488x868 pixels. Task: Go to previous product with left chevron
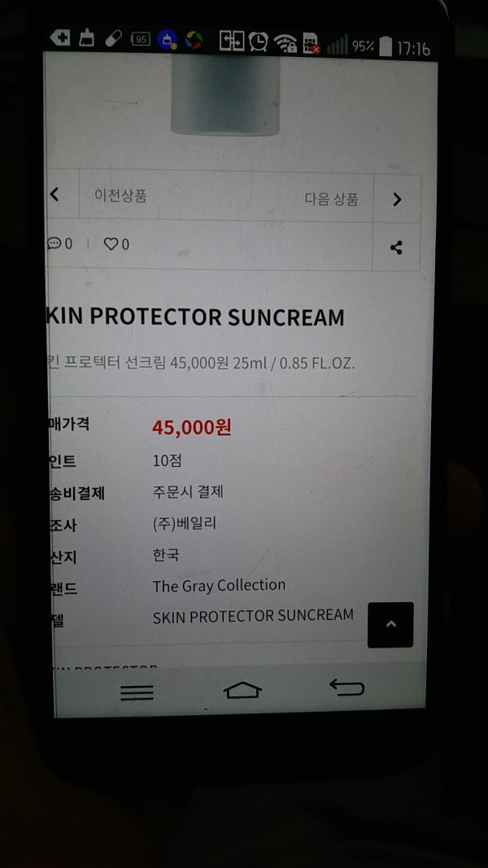54,194
